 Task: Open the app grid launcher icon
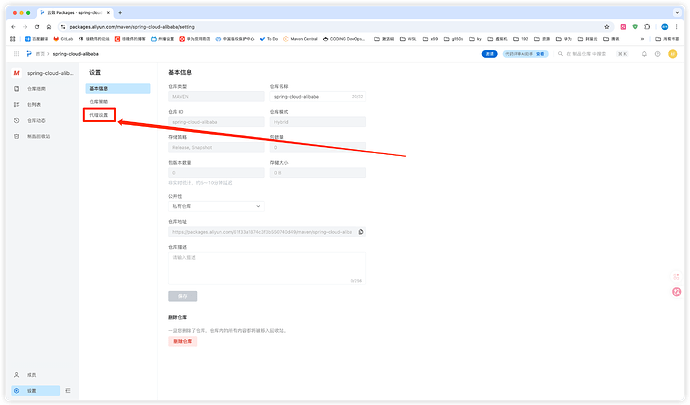pyautogui.click(x=16, y=54)
